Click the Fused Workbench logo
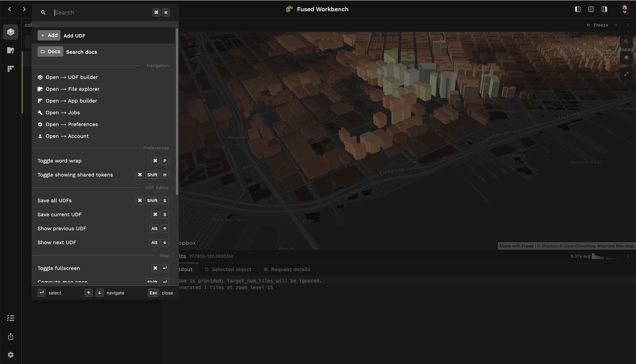Viewport: 636px width, 364px height. [289, 9]
